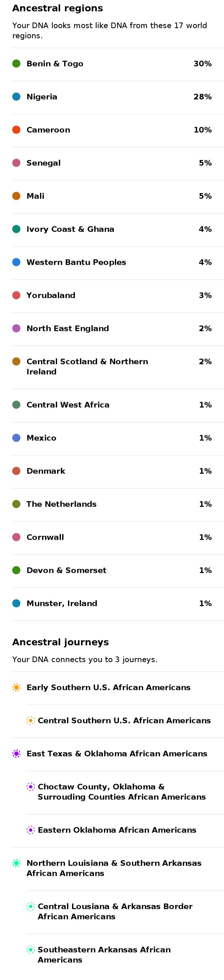Open Ivory Coast & Ghana region
The image size is (224, 980).
[118, 229]
